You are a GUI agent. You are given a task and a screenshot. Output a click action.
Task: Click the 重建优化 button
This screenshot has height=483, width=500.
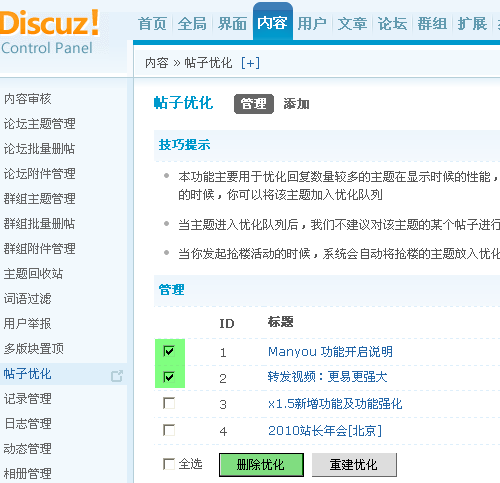354,465
